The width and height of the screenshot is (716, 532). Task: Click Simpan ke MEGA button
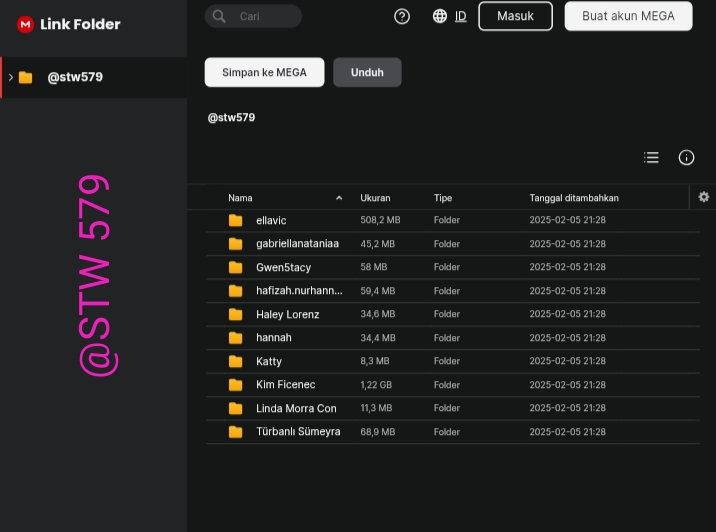264,72
